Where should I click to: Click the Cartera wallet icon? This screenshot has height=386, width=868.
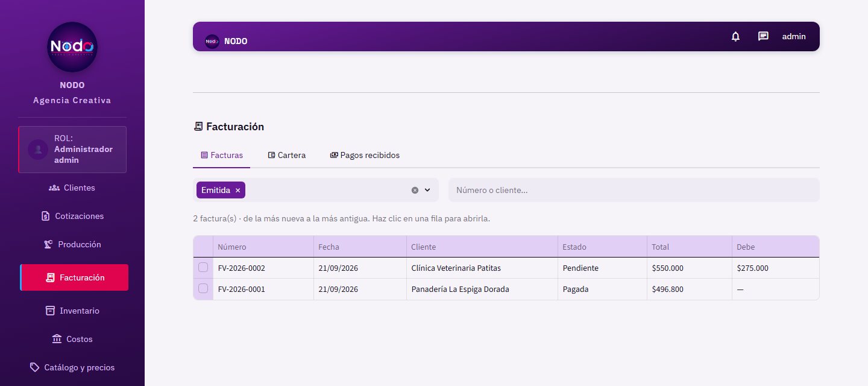[x=271, y=155]
